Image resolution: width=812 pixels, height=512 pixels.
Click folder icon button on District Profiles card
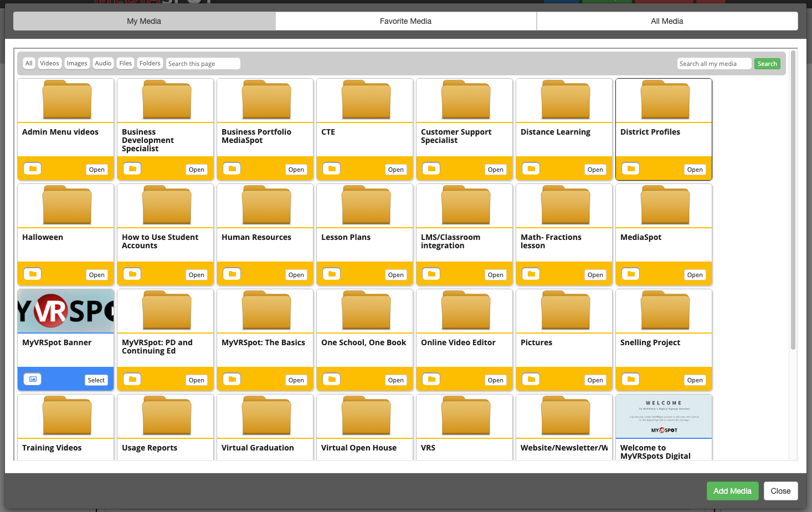[631, 168]
